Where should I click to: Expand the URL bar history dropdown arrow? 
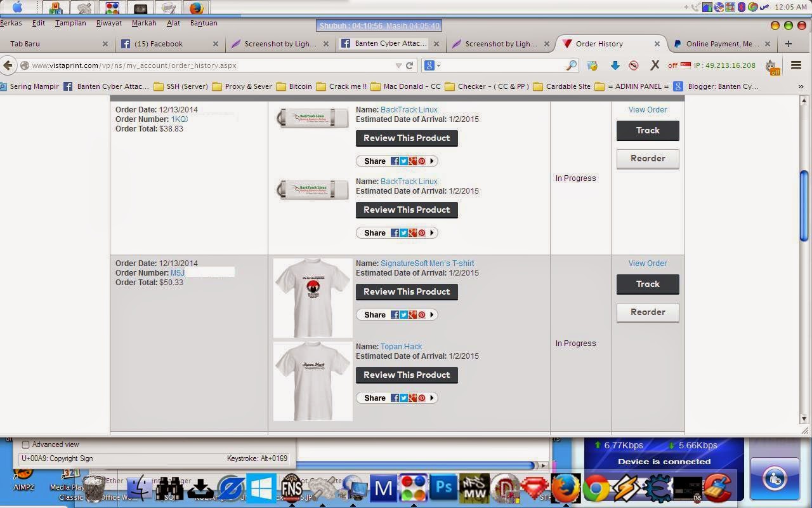point(398,65)
